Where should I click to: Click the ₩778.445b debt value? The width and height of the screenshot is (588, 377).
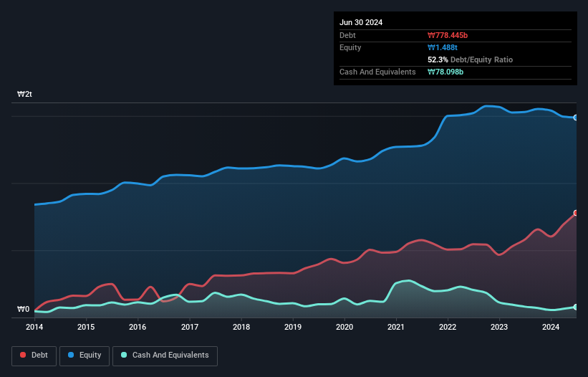pos(448,35)
